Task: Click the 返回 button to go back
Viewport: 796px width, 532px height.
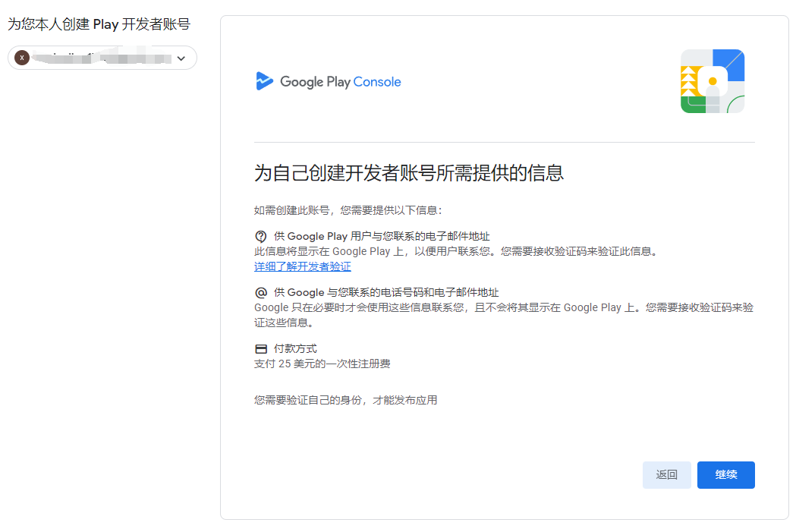Action: (666, 474)
